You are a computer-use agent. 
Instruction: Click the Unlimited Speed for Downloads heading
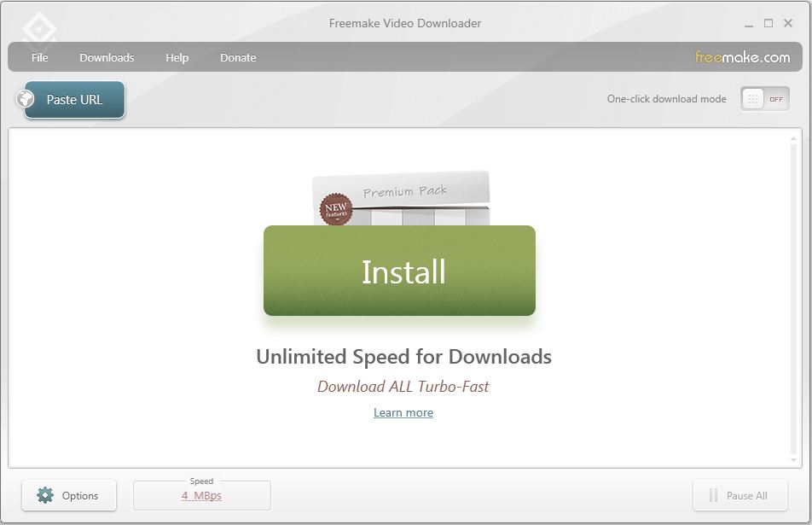[x=404, y=357]
